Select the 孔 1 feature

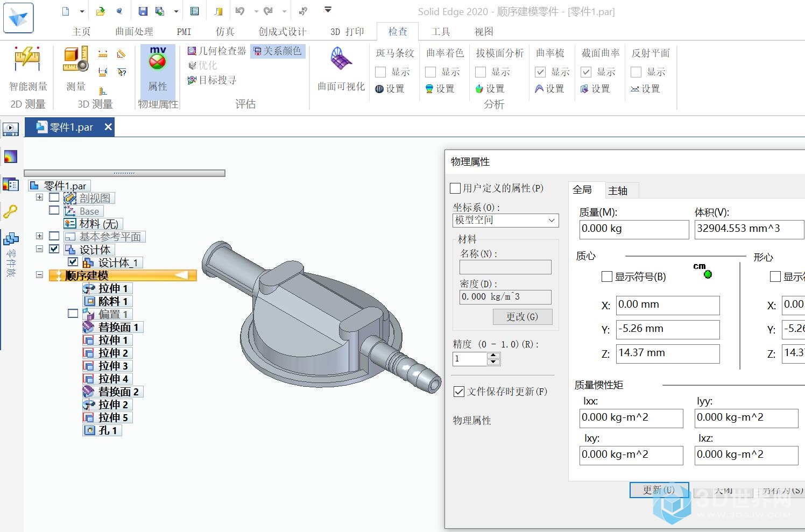102,430
